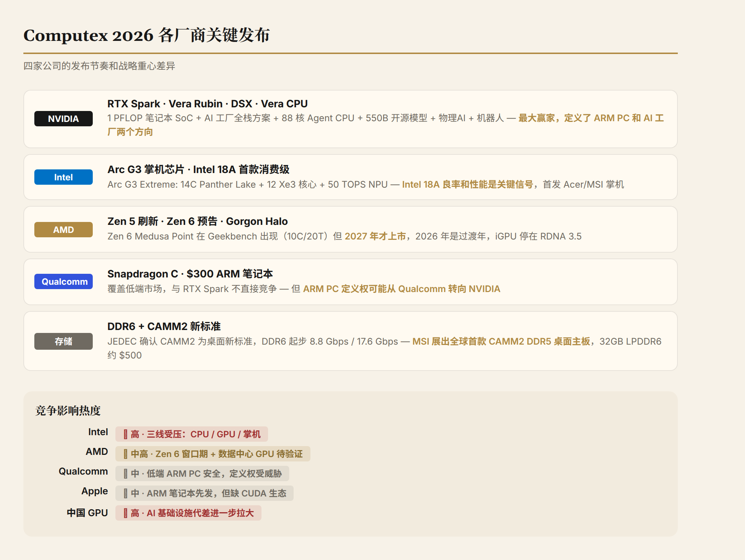Click the AMD label in heat list
The image size is (745, 560).
click(97, 452)
